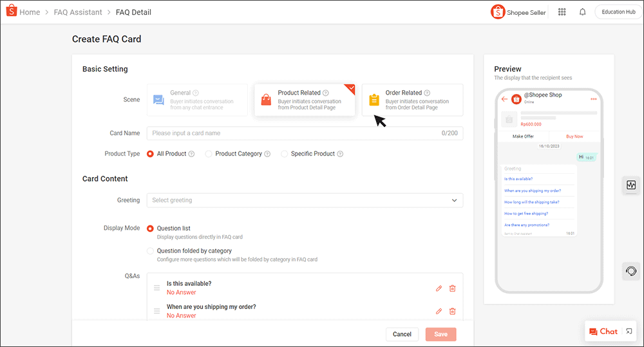
Task: Click 'How to get free shipping?' in preview
Action: point(526,214)
